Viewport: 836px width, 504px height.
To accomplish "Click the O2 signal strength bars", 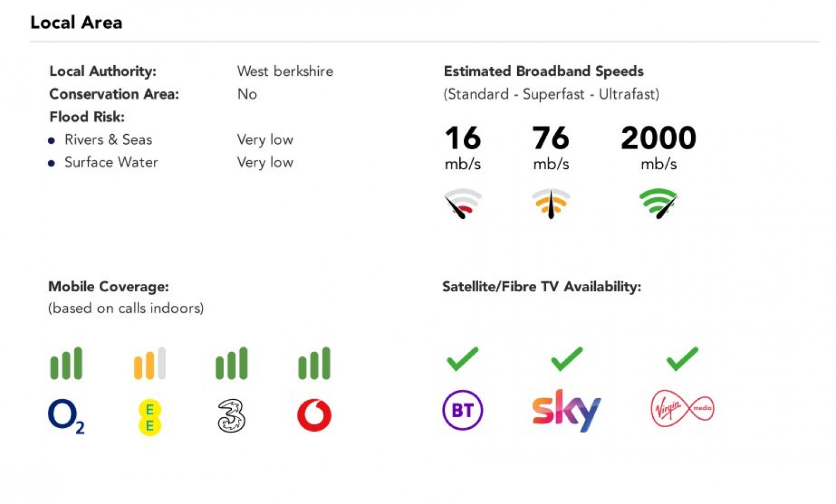I will coord(66,364).
